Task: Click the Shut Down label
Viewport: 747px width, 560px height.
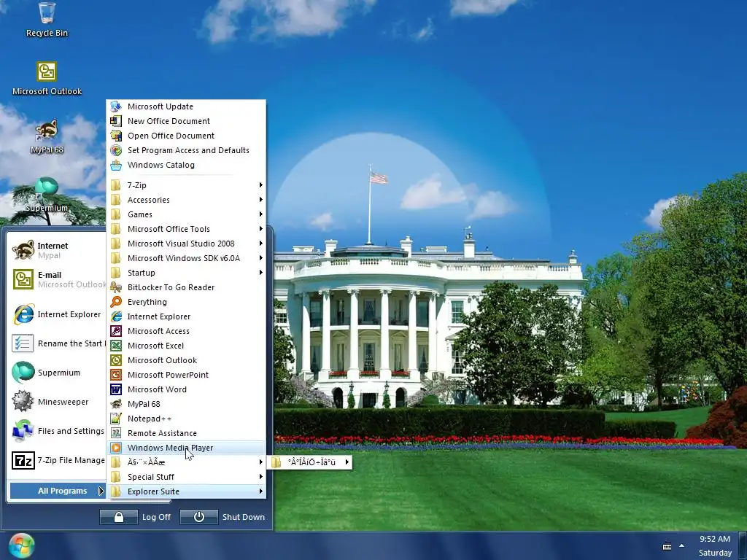Action: [244, 517]
